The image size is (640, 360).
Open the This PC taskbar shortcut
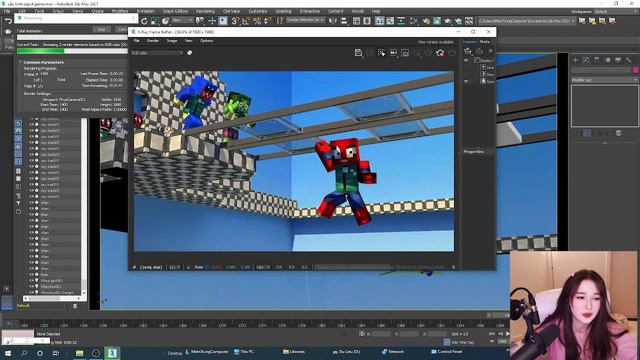(244, 351)
